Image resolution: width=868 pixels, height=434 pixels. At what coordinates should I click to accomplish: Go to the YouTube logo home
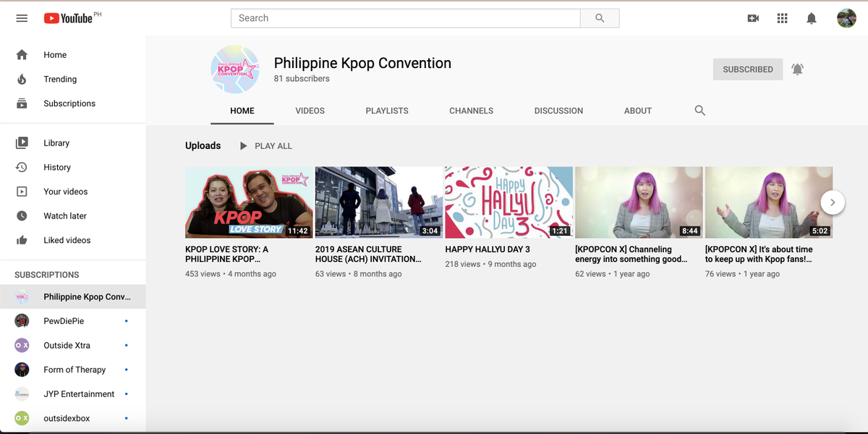(68, 18)
